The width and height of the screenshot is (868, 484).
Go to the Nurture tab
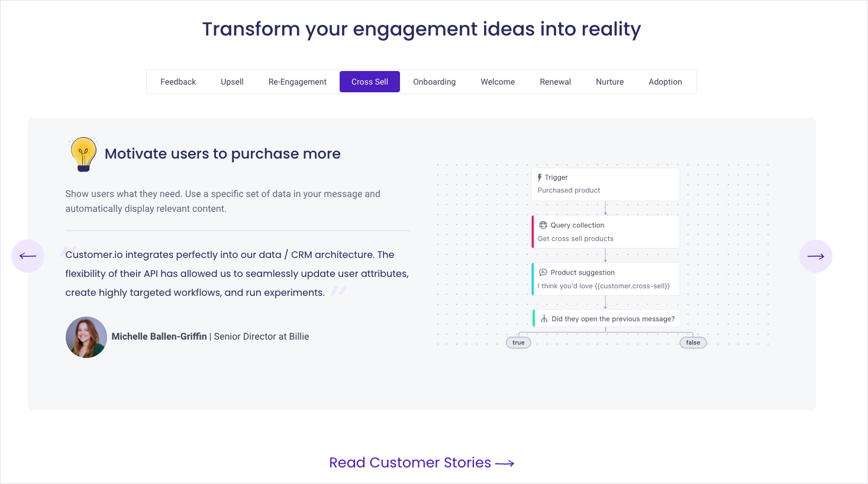click(x=609, y=82)
